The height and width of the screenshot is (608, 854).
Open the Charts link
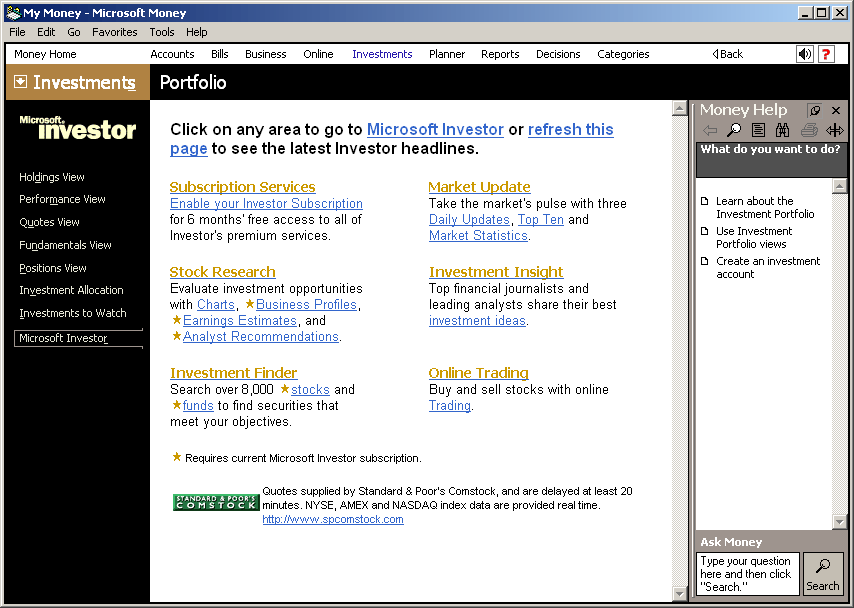click(x=216, y=305)
